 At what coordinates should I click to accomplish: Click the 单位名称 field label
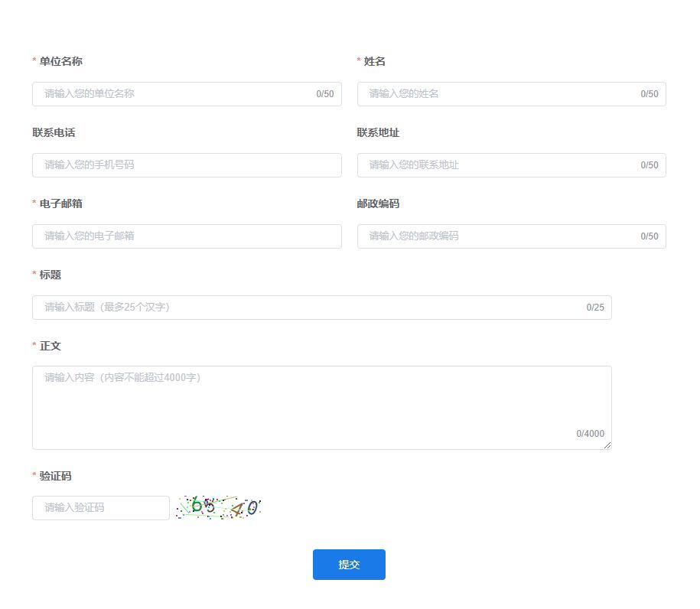click(x=60, y=61)
